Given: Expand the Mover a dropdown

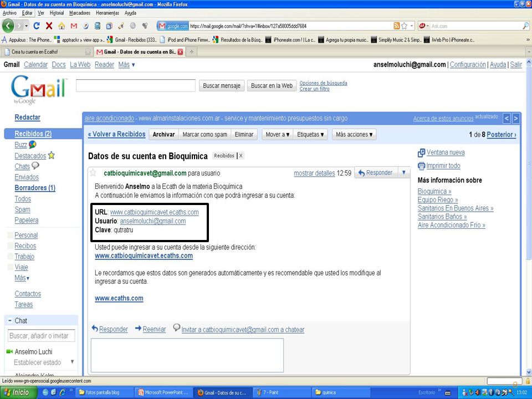Looking at the screenshot, I should 277,134.
